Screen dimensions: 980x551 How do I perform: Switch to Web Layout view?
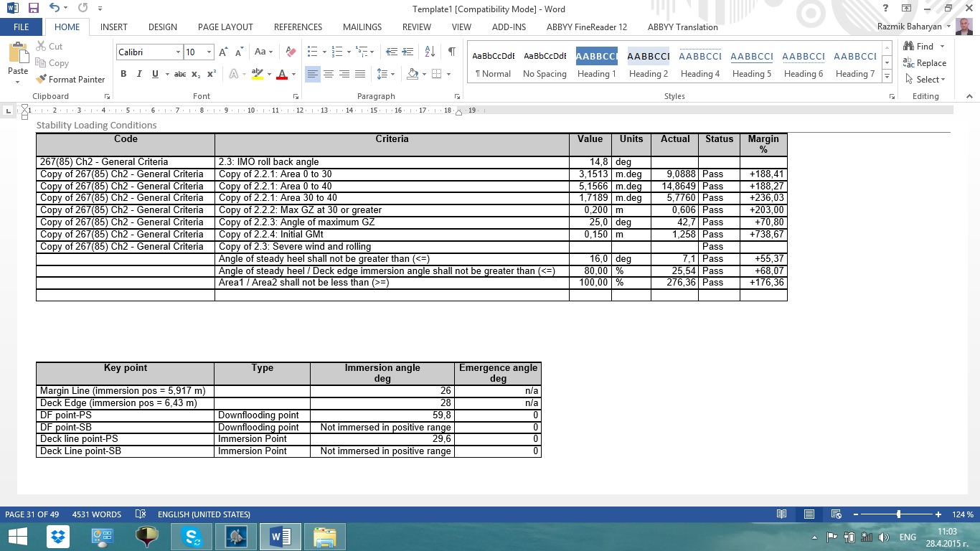tap(835, 514)
